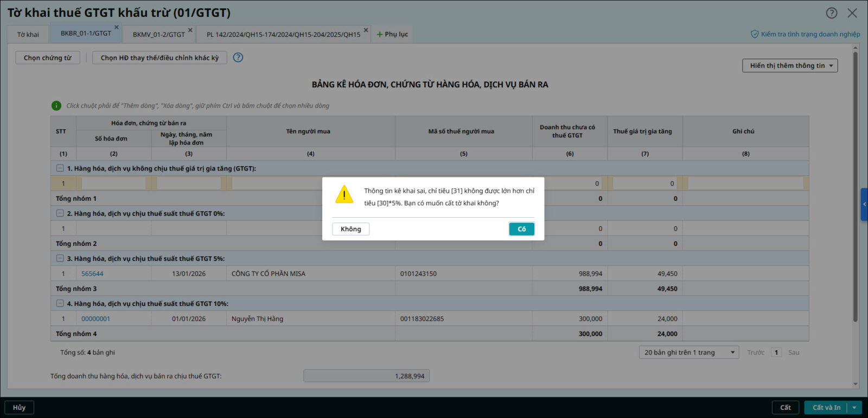
Task: Close the PL 142/2024/QH15 tab with its X
Action: pos(366,30)
